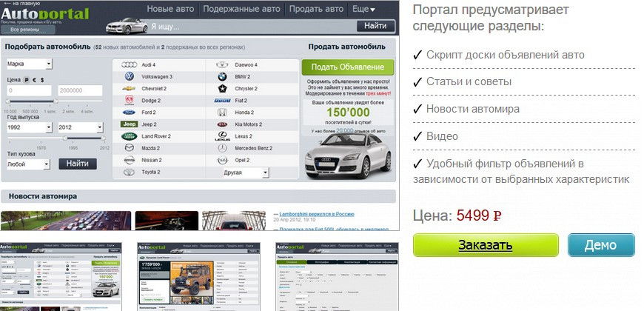Open the Другая brand dropdown
This screenshot has height=311, width=644.
coord(245,173)
